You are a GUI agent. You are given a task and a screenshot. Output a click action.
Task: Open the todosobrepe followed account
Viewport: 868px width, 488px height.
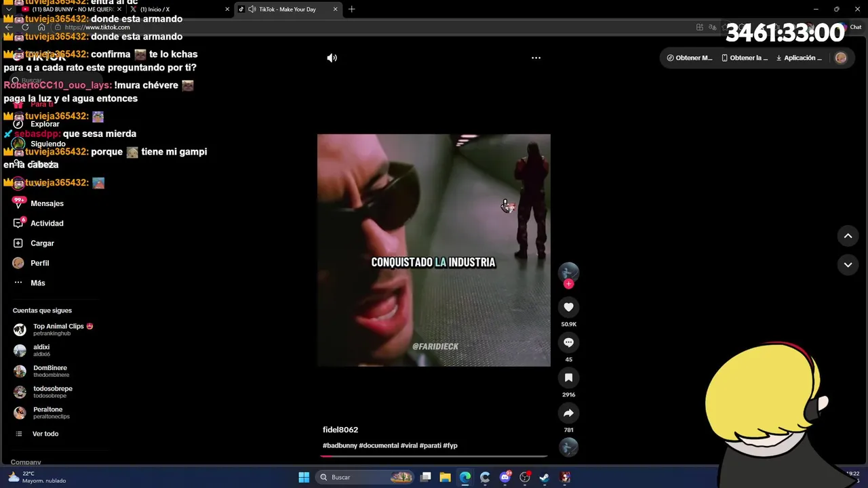click(52, 392)
